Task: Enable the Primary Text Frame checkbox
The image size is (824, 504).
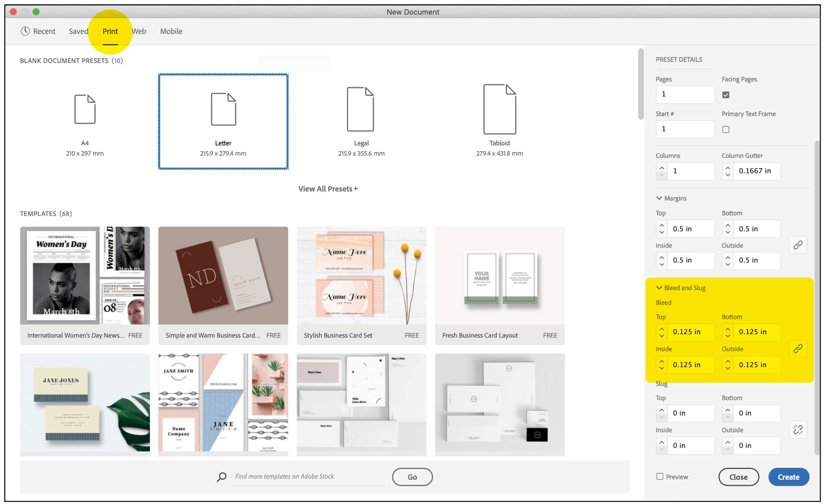Action: pos(726,129)
